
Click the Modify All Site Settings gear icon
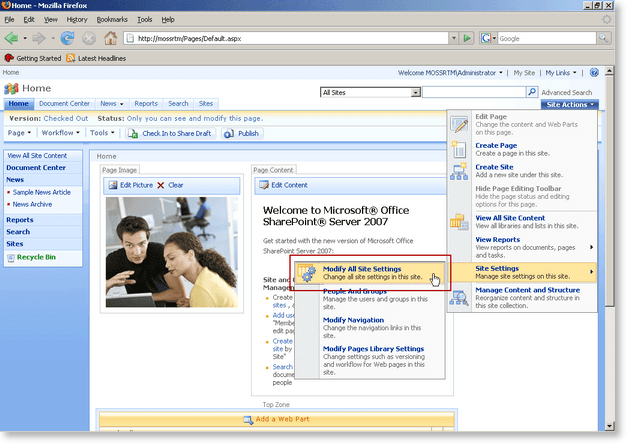(307, 273)
